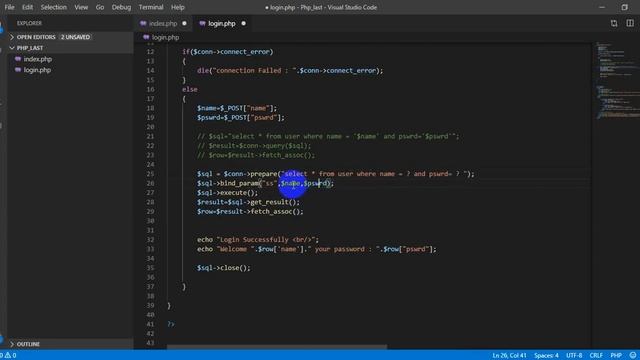This screenshot has height=360, width=640.
Task: Click the echo "Welcome" line 33
Action: (x=316, y=249)
